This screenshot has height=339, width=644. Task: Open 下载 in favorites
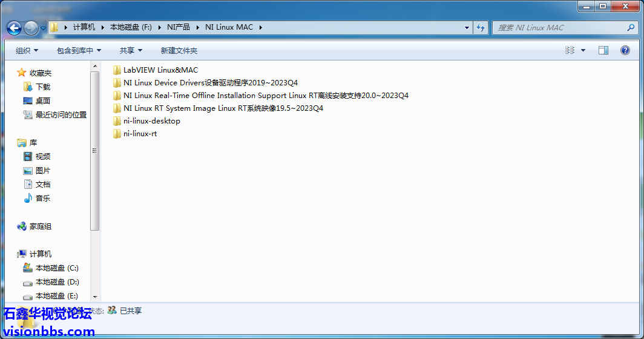[x=43, y=87]
